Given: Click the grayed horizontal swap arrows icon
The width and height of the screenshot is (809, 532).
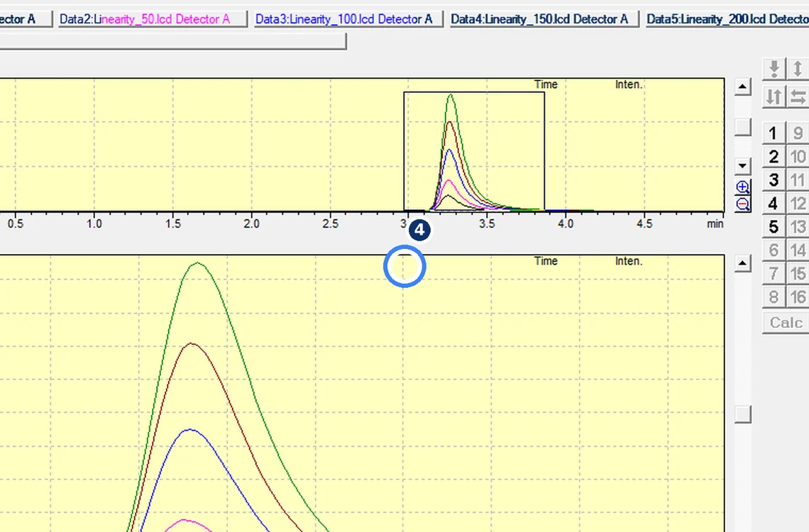Looking at the screenshot, I should tap(798, 96).
